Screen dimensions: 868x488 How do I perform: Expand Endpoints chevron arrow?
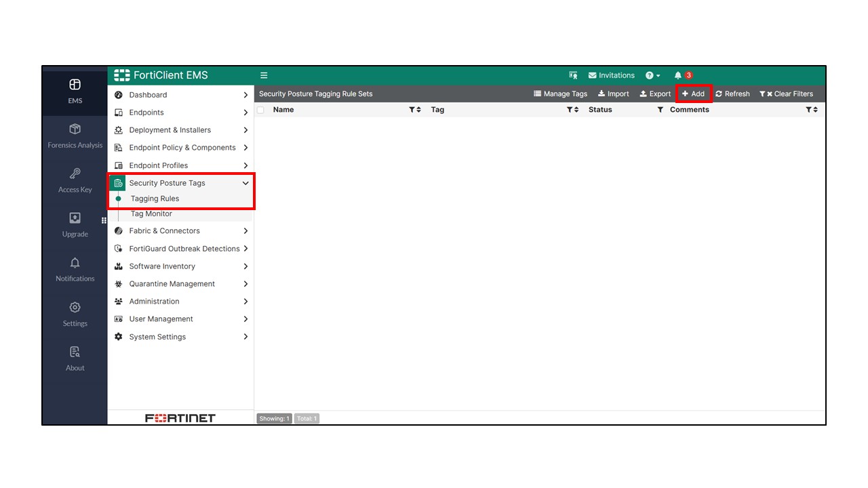click(x=245, y=113)
